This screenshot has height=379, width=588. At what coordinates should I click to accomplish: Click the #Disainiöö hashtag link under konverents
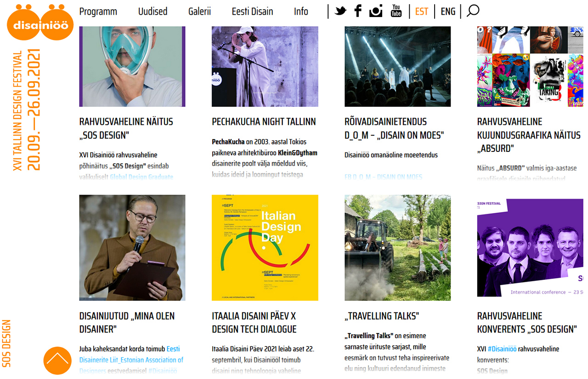pyautogui.click(x=502, y=349)
